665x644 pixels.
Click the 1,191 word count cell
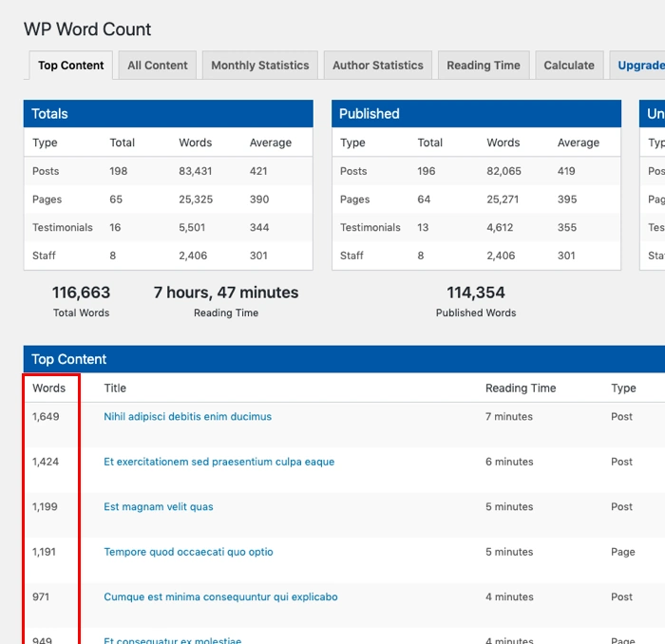click(44, 552)
